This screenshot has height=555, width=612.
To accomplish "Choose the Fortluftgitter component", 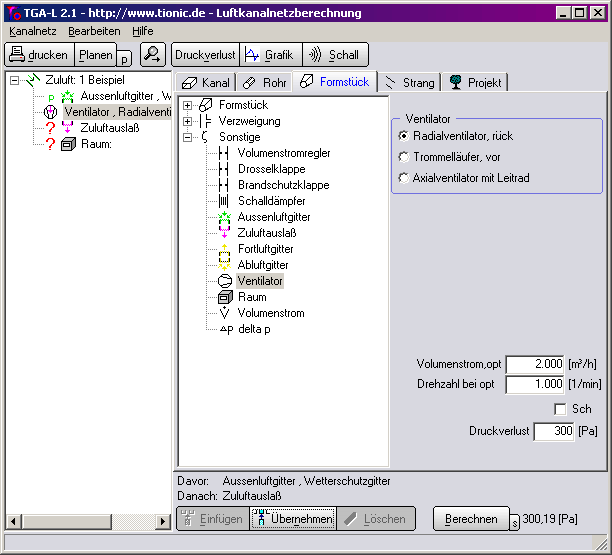I will [x=265, y=249].
